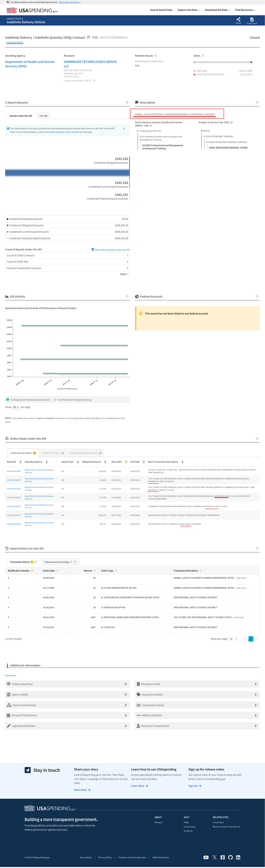Open LinkedIn link in footer
This screenshot has height=868, width=265.
[238, 857]
